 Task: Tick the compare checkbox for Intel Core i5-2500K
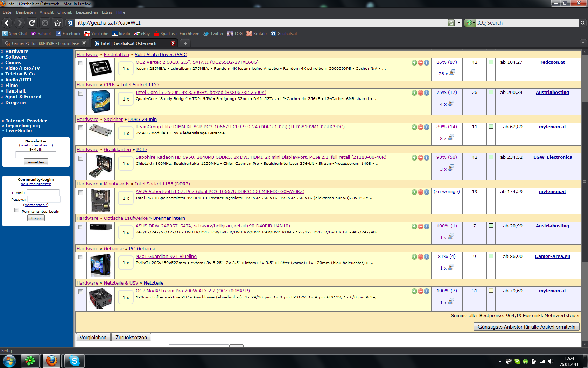(81, 94)
